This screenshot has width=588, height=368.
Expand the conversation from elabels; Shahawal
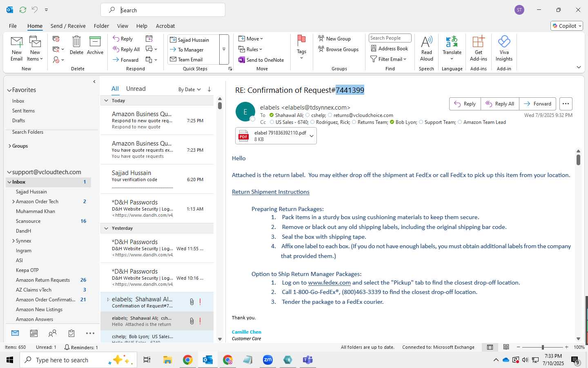[108, 299]
